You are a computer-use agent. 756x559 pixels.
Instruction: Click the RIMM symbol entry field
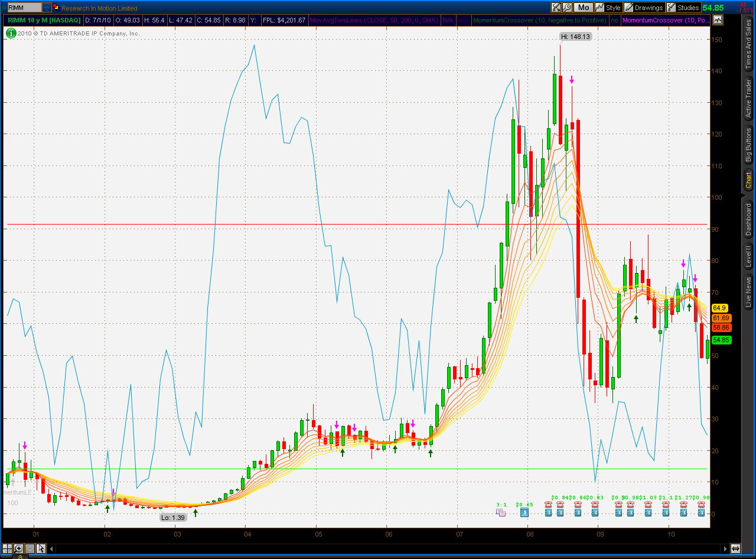24,8
